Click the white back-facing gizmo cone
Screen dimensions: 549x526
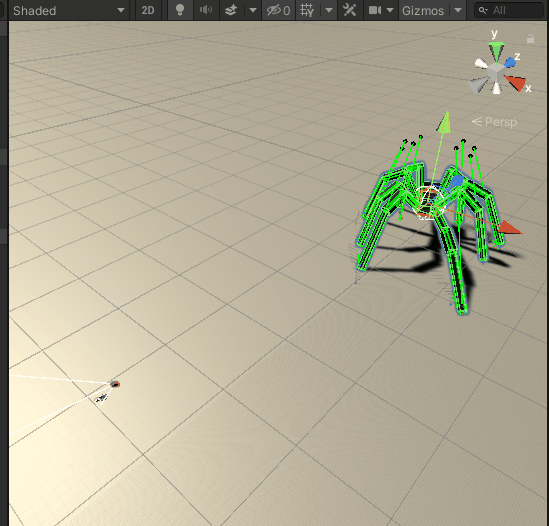coord(481,63)
